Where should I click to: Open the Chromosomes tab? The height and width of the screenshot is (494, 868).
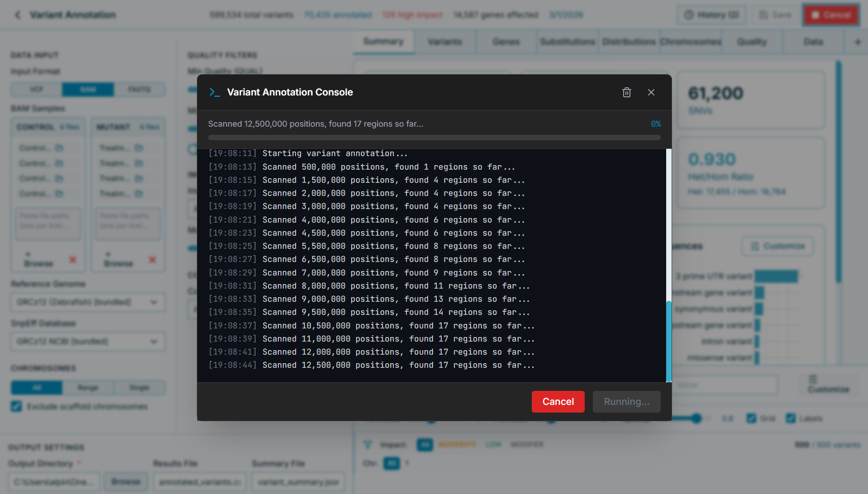tap(690, 42)
